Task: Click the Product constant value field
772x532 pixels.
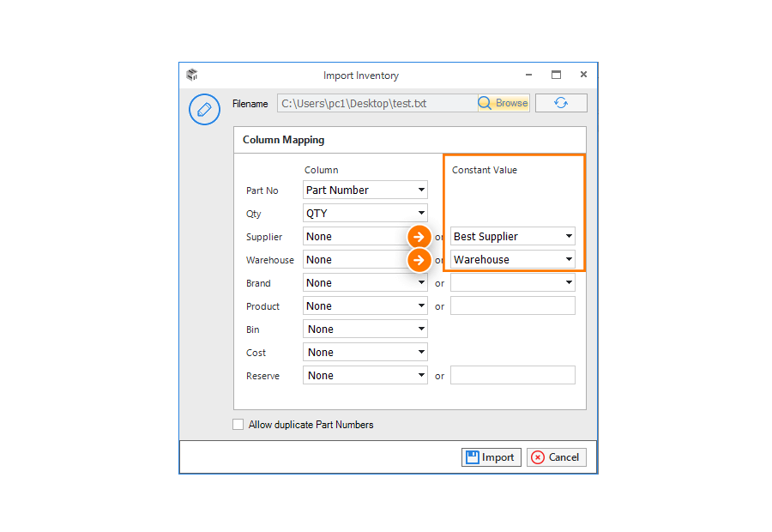Action: click(x=513, y=305)
